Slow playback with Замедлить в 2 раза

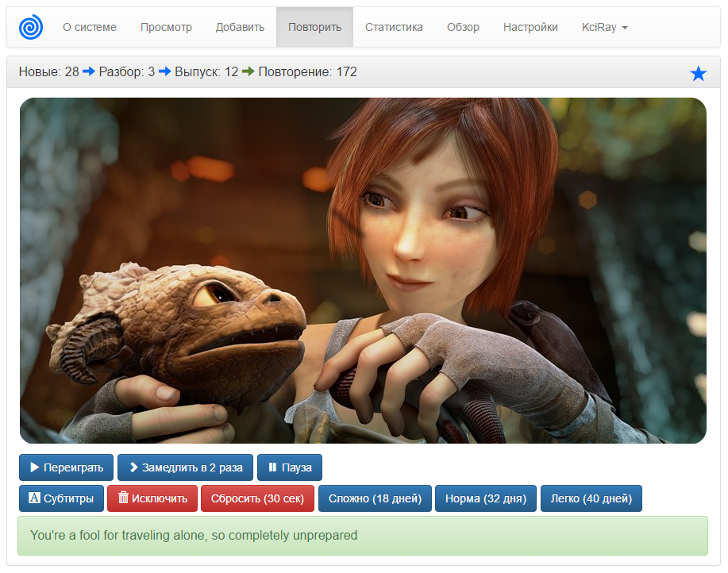[185, 467]
